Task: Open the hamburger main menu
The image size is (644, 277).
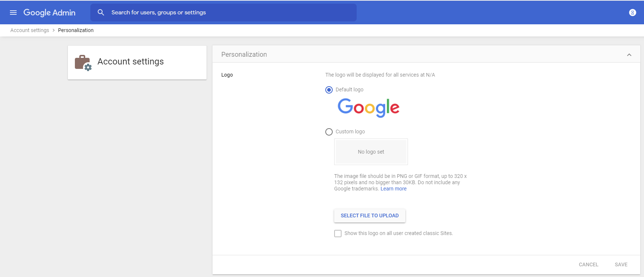Action: coord(13,13)
